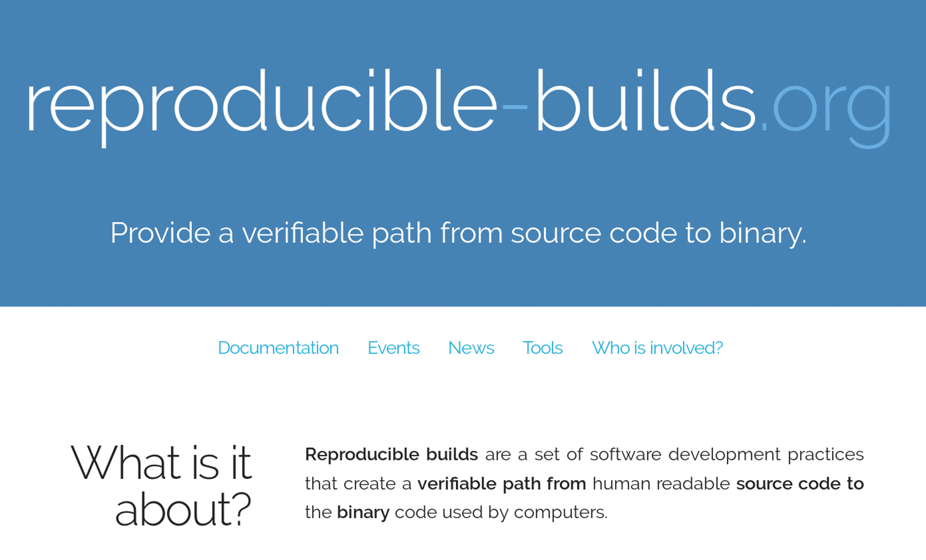Select the Tools navigation link

(x=542, y=348)
